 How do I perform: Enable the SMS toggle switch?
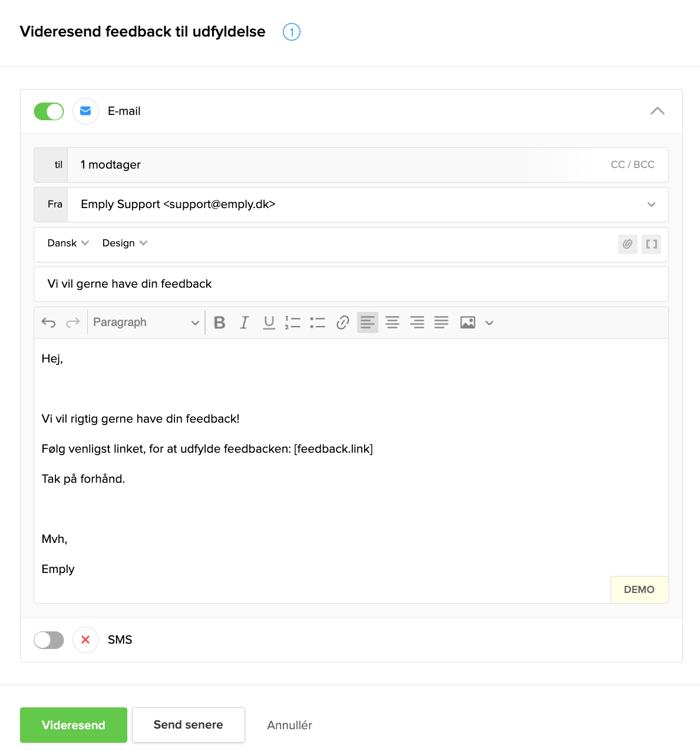click(49, 640)
